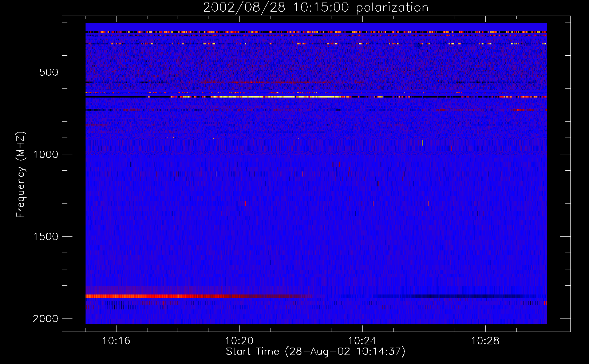Click the 10:24 time tick label
The image size is (589, 364).
362,341
